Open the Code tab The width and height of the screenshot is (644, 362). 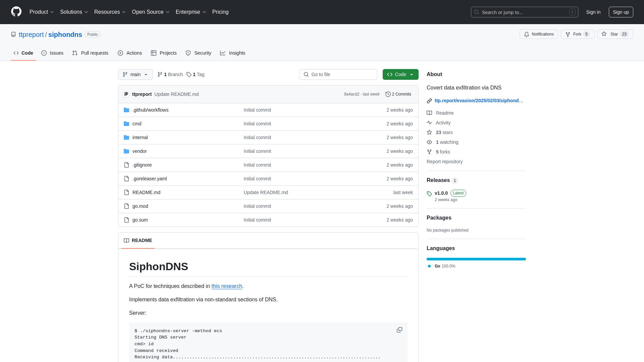pos(23,53)
